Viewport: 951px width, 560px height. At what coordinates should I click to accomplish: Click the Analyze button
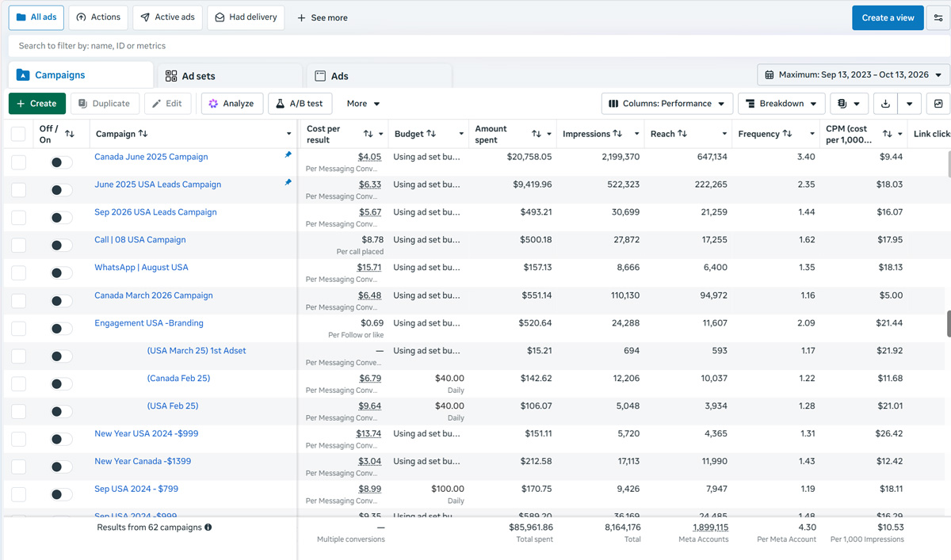tap(231, 104)
